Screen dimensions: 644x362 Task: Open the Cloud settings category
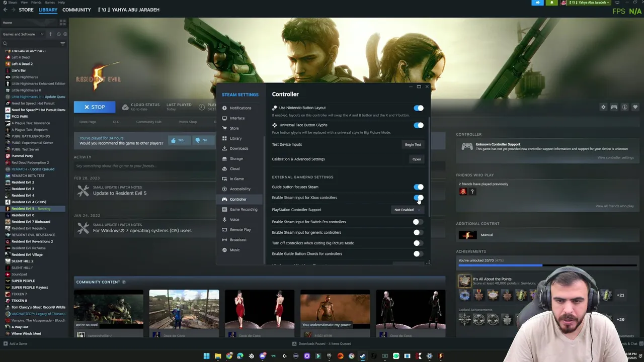[240, 169]
